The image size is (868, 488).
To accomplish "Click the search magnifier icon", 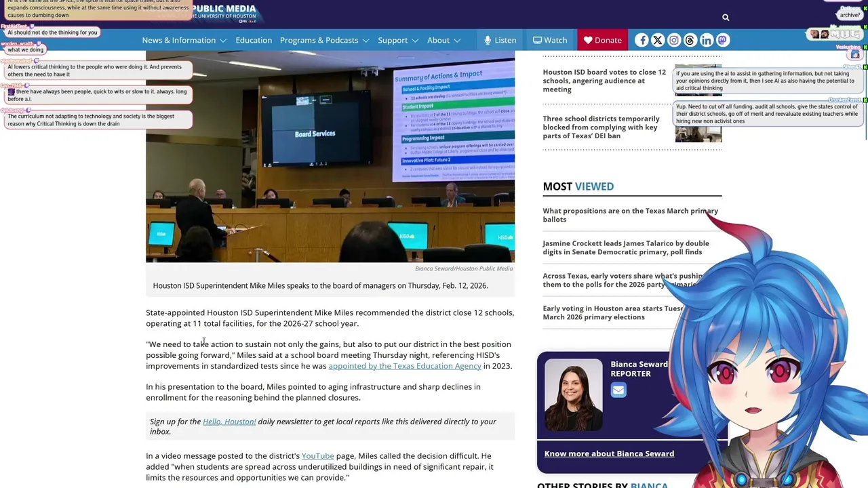I will [726, 18].
